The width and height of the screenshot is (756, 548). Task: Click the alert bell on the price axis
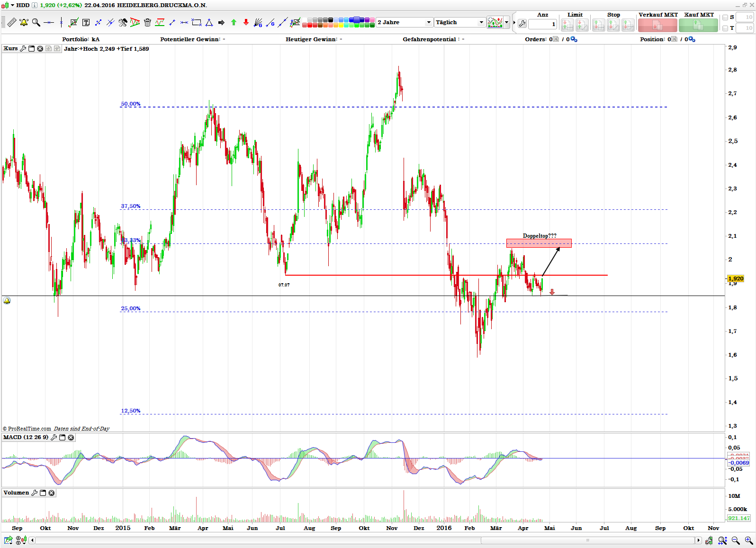pos(7,300)
